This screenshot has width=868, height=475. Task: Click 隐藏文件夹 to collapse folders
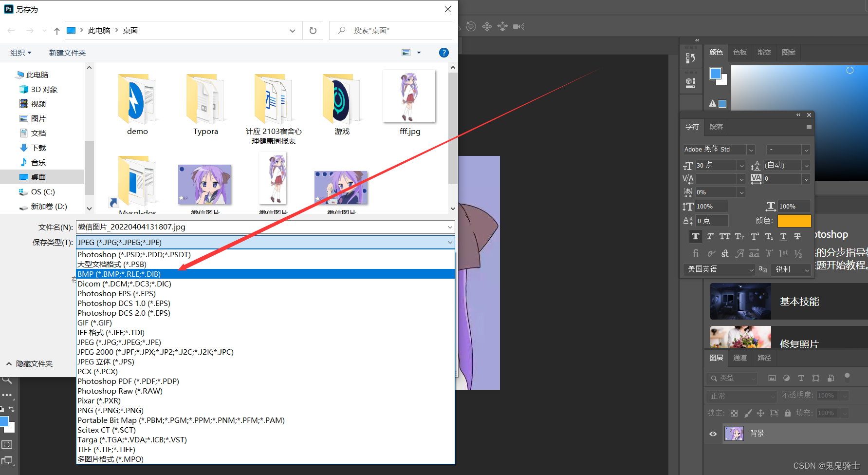(x=29, y=364)
